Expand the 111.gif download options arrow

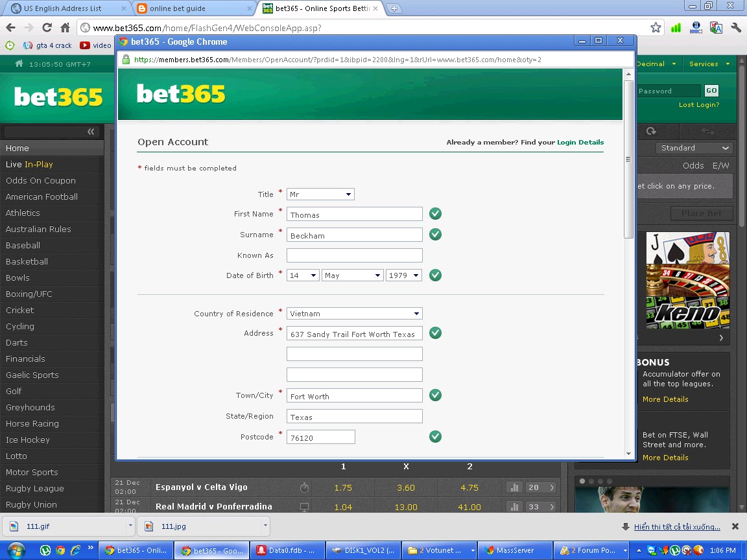[130, 526]
